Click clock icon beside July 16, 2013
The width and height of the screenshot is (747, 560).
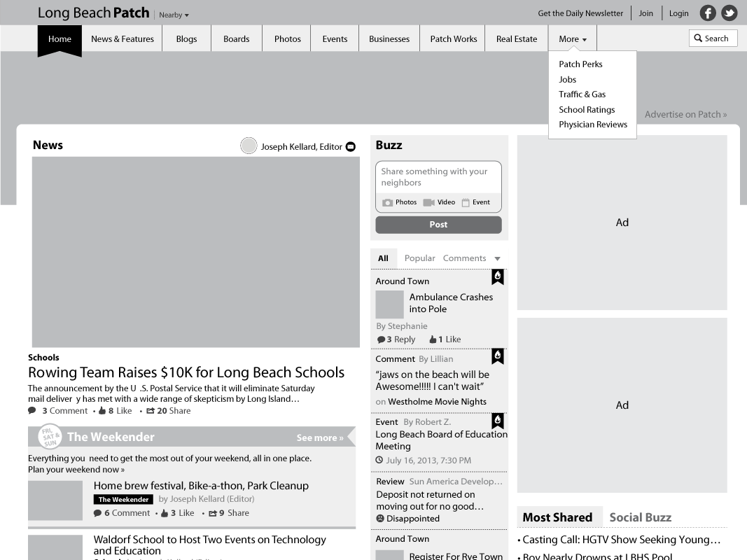coord(379,460)
